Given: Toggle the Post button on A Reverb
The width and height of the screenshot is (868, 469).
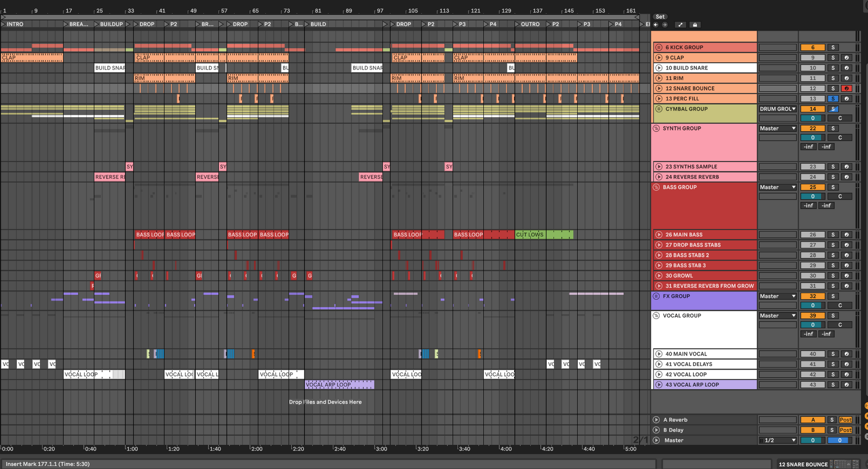Looking at the screenshot, I should 845,420.
